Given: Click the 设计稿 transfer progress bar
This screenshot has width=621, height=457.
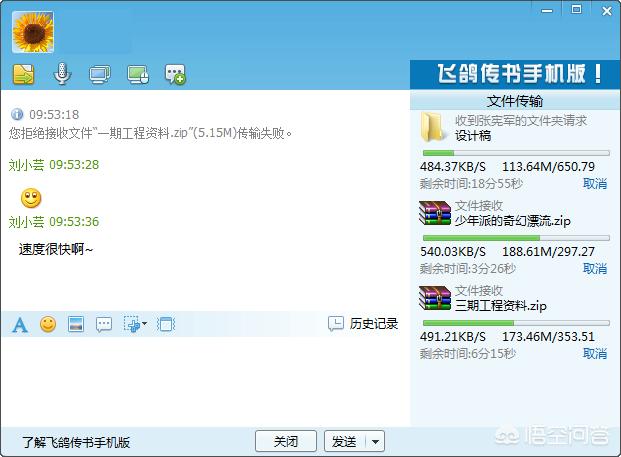Looking at the screenshot, I should coord(516,153).
